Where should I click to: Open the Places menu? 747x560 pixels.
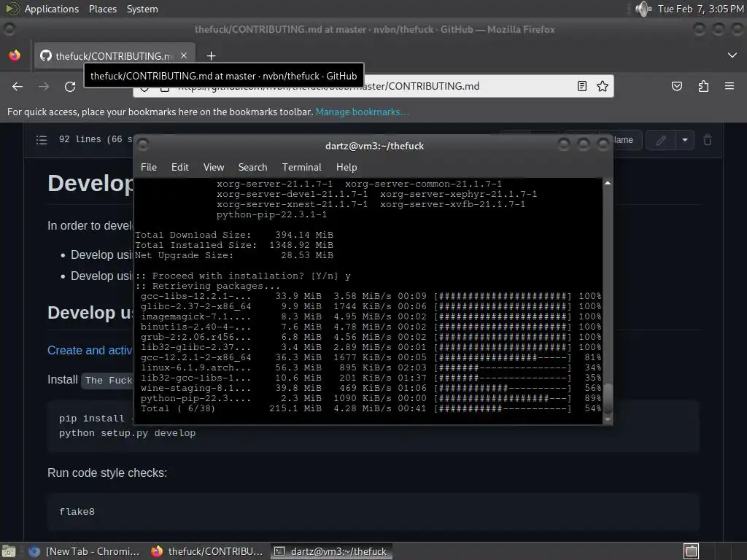103,9
